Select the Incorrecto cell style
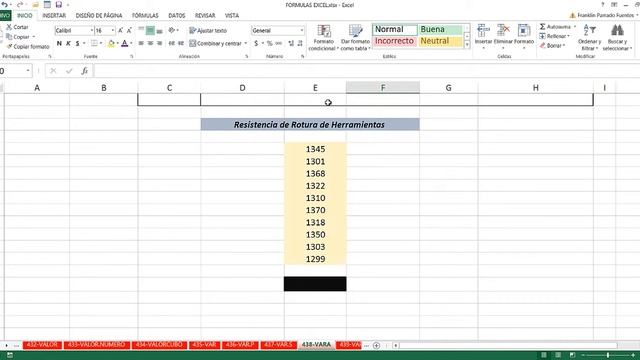The image size is (640, 360). tap(394, 41)
